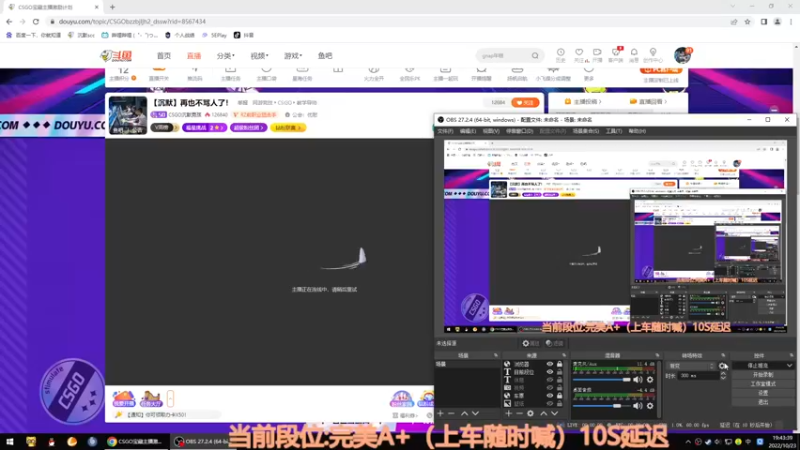Adjust the Mic/Aux volume slider
Image resolution: width=800 pixels, height=450 pixels.
click(x=602, y=380)
